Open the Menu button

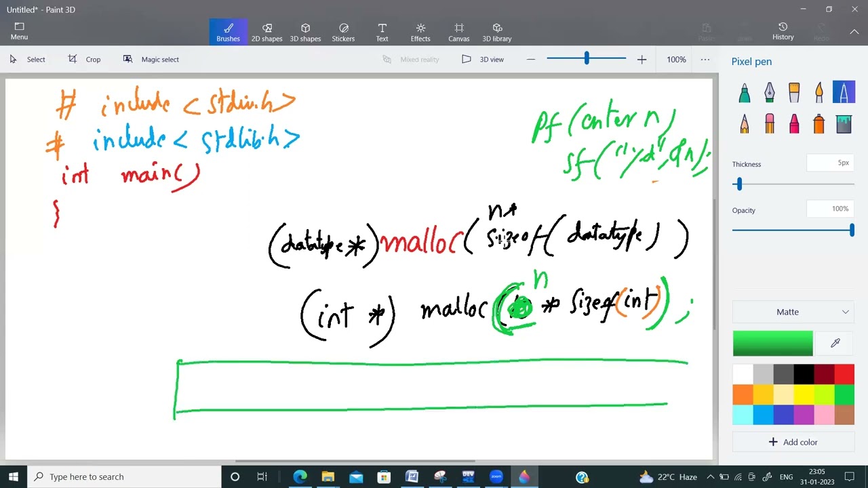(x=19, y=31)
